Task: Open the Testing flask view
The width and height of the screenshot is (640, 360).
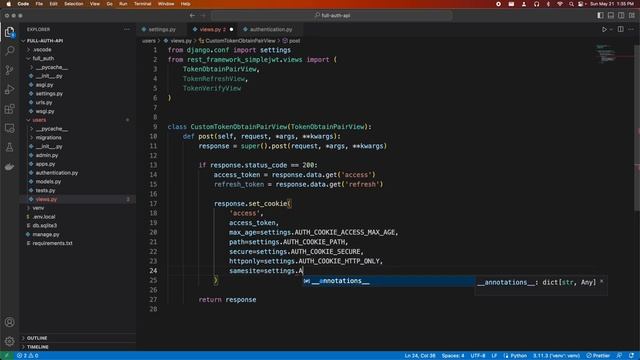Action: click(x=9, y=147)
